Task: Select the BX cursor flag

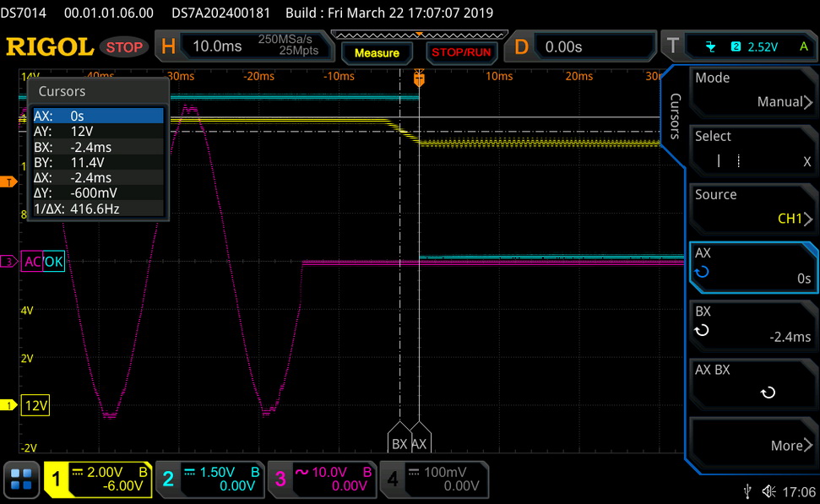Action: coord(399,438)
